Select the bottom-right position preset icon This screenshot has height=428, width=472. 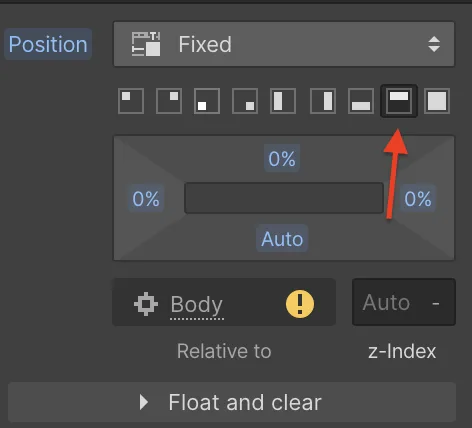click(245, 101)
